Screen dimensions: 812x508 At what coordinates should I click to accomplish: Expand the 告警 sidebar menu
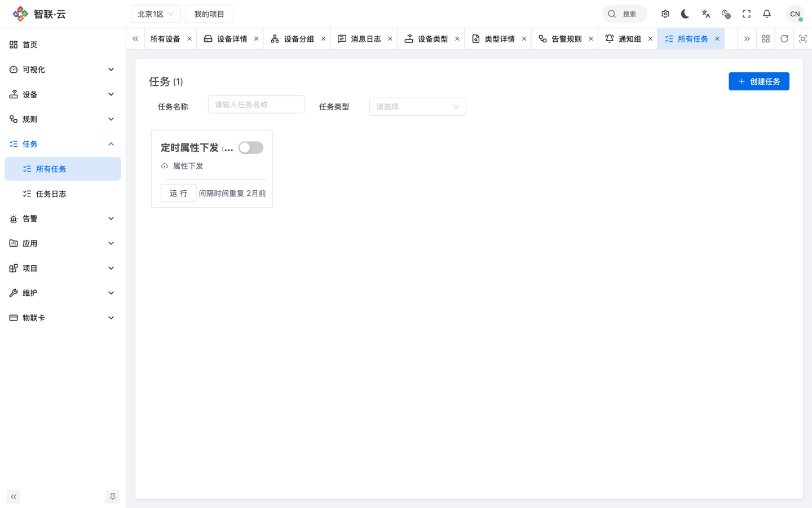(x=63, y=218)
